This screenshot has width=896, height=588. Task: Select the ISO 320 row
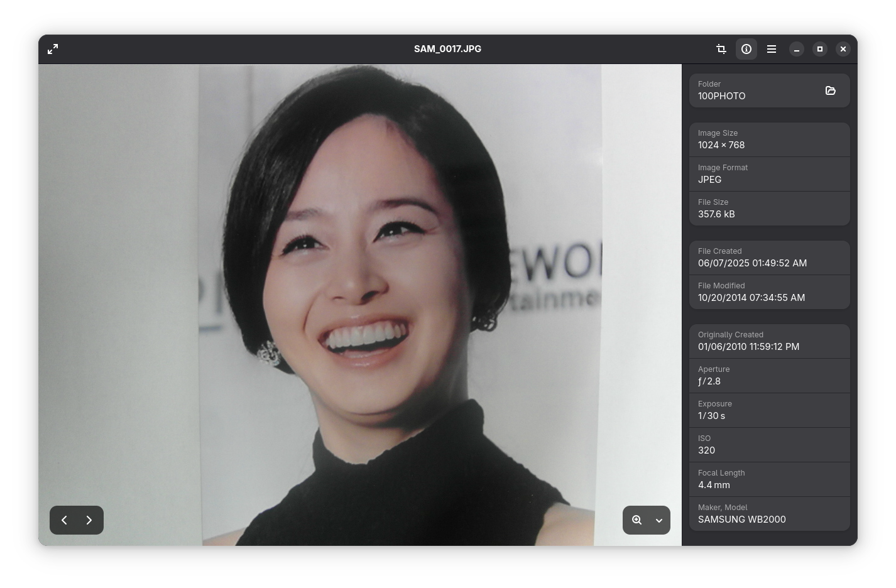coord(770,445)
